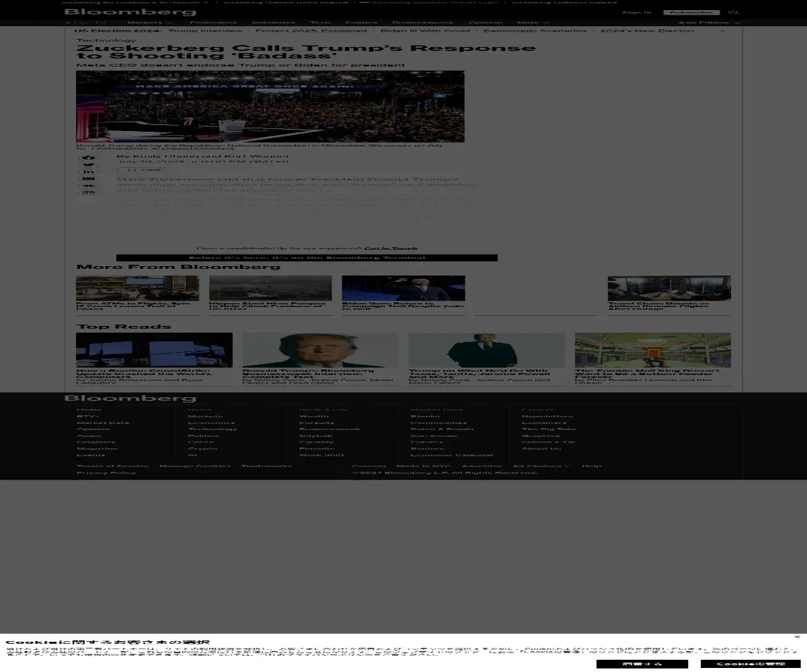Click the cookie banner agree button

tap(642, 664)
